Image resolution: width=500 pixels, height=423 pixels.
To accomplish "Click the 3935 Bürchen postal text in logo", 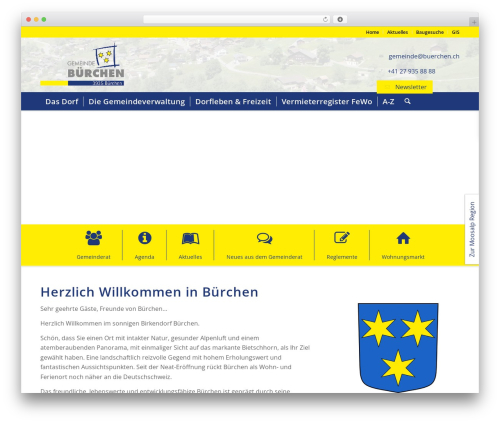I will (108, 83).
